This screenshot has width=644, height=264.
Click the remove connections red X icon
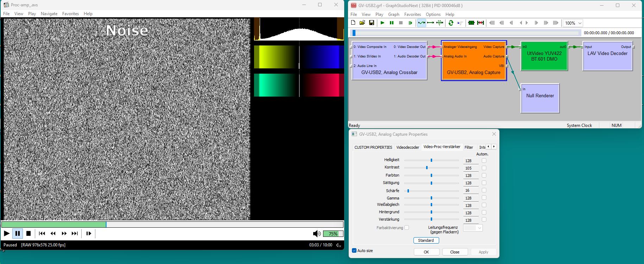click(480, 23)
